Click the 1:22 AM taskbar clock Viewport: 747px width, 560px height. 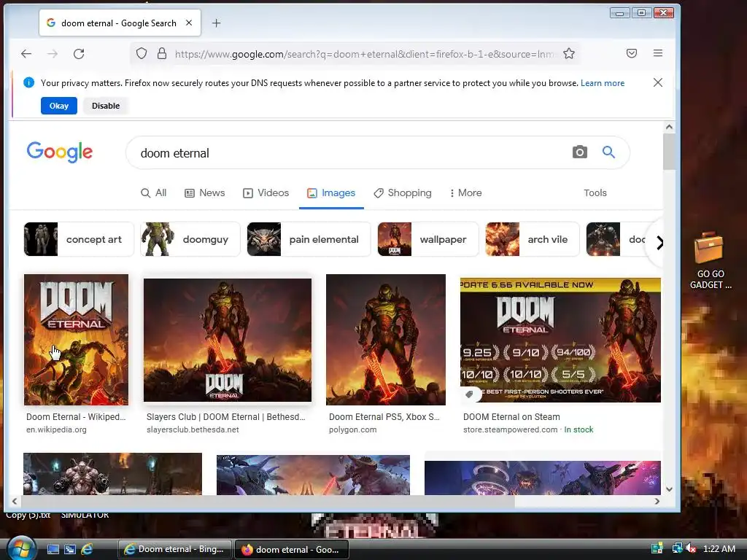tap(719, 548)
